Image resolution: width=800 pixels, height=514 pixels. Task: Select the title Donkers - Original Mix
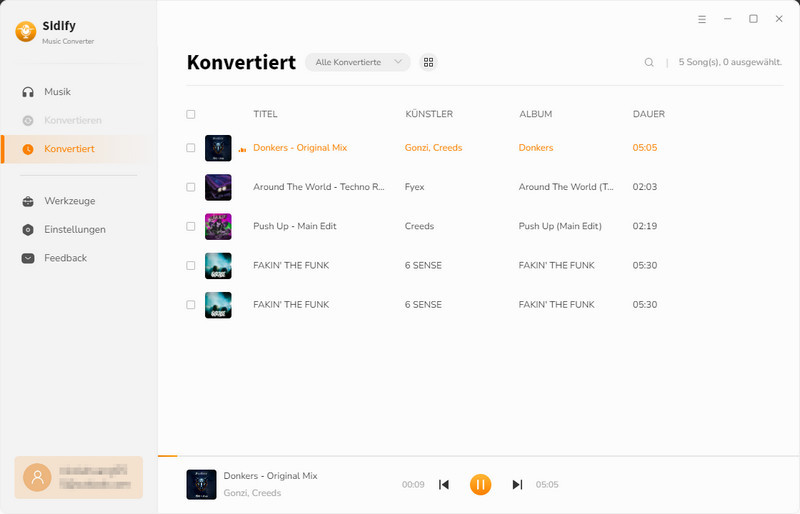300,148
